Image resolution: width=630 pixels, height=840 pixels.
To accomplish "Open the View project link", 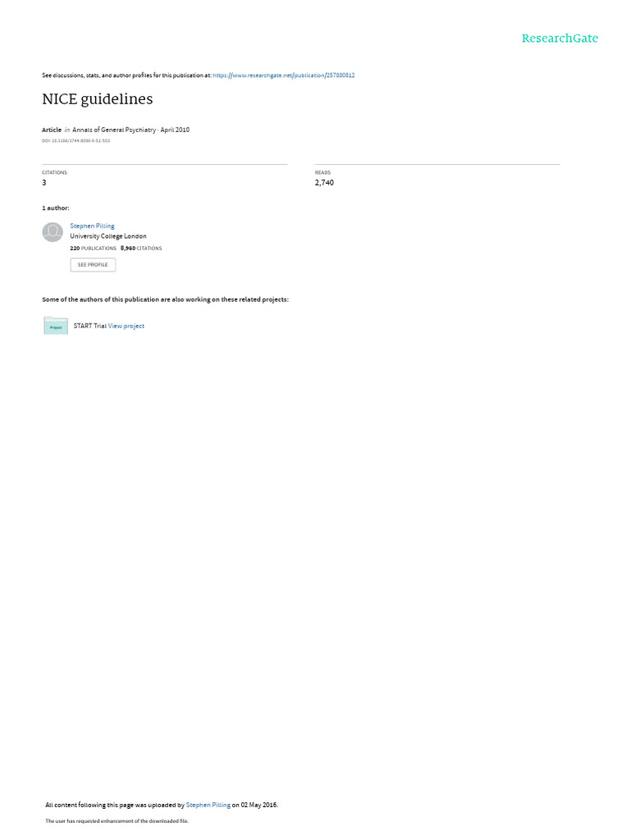I will 126,326.
